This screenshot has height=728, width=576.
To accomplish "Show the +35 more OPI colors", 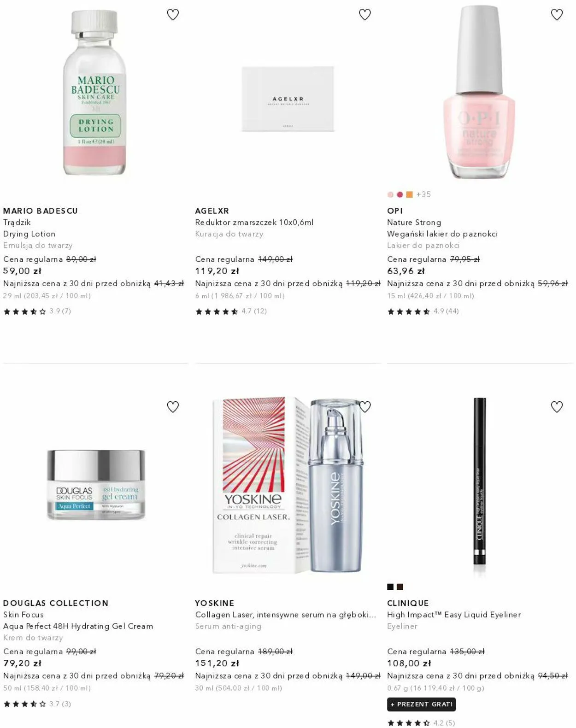I will [x=423, y=194].
